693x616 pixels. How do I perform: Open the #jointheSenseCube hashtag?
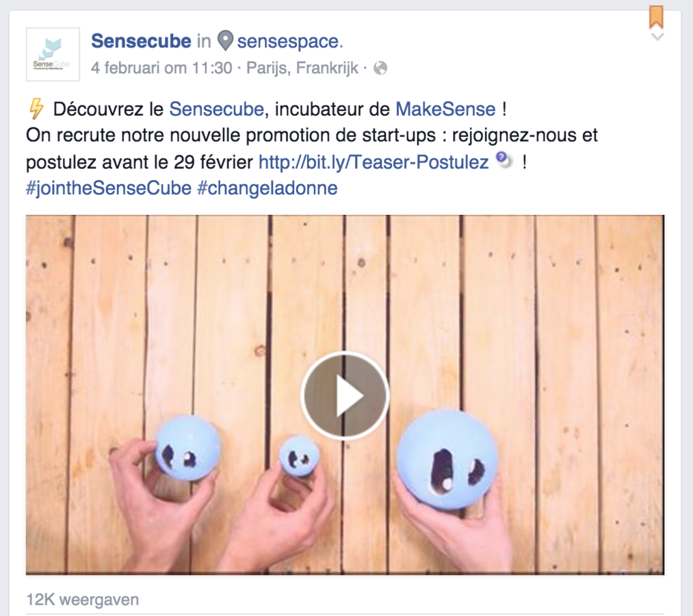(x=109, y=188)
